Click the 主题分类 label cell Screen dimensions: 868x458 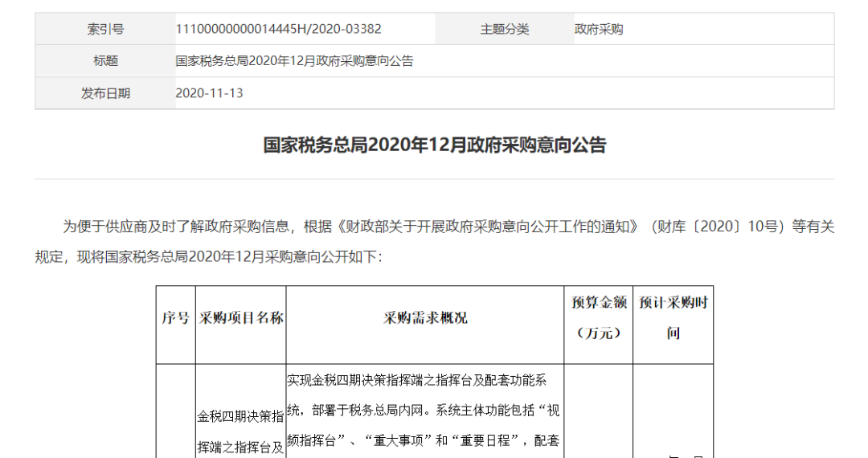point(504,29)
